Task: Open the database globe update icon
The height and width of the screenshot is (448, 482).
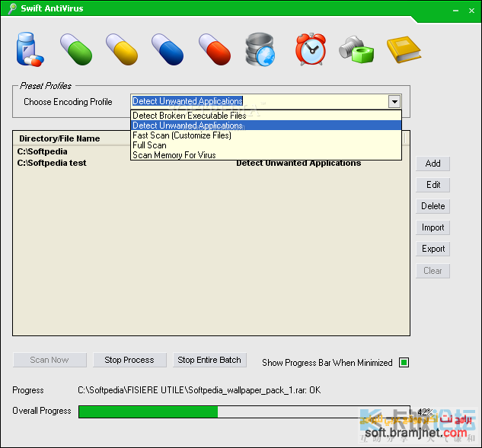Action: click(x=260, y=49)
